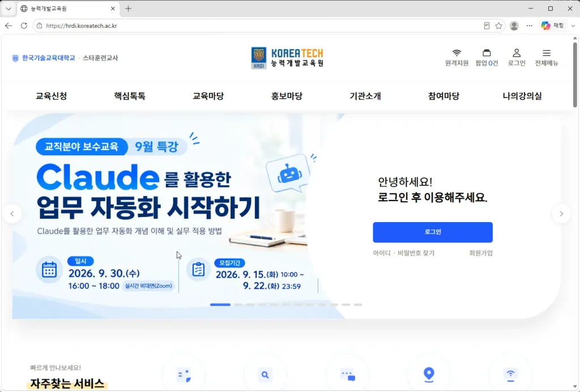Click the location pin quick service icon

click(429, 375)
